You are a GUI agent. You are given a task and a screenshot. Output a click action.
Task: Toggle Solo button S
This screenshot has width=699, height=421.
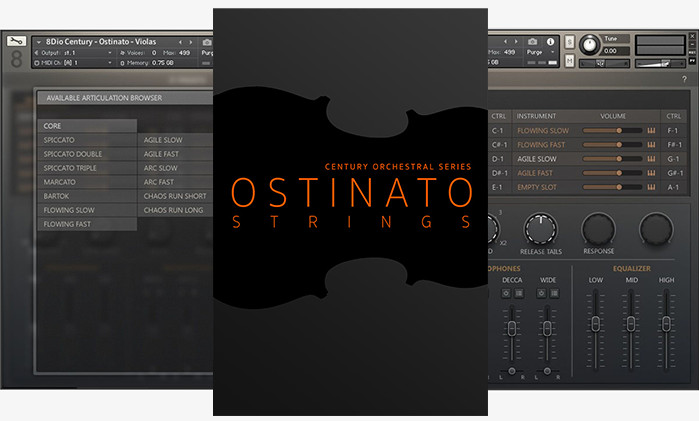coord(569,42)
